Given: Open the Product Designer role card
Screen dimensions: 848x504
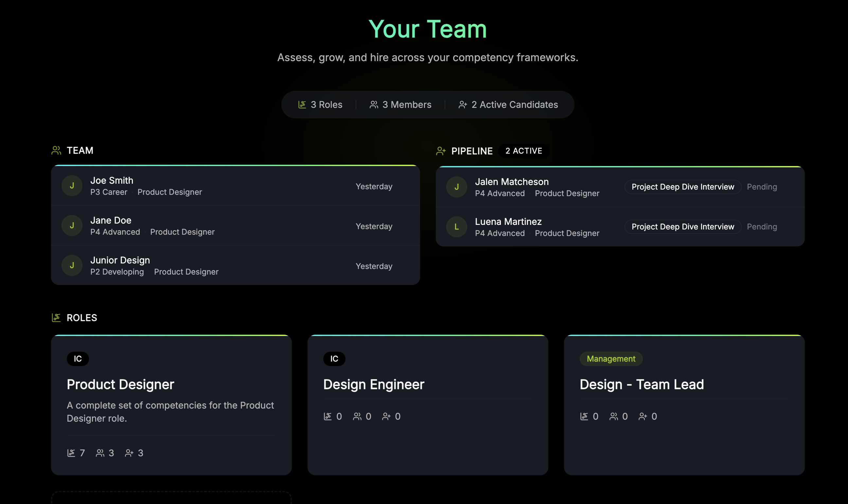Looking at the screenshot, I should [x=171, y=405].
